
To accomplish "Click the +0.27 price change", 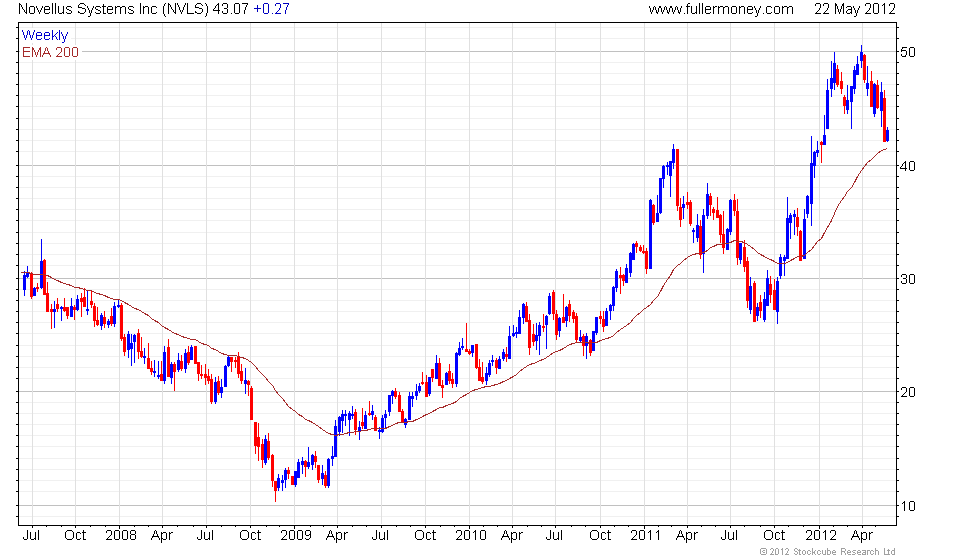I will click(x=271, y=9).
